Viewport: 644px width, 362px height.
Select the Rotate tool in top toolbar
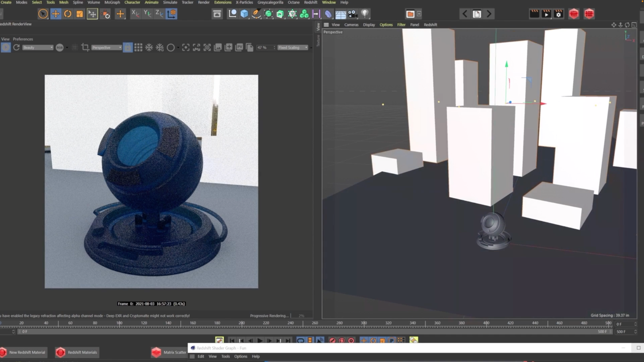pyautogui.click(x=68, y=14)
